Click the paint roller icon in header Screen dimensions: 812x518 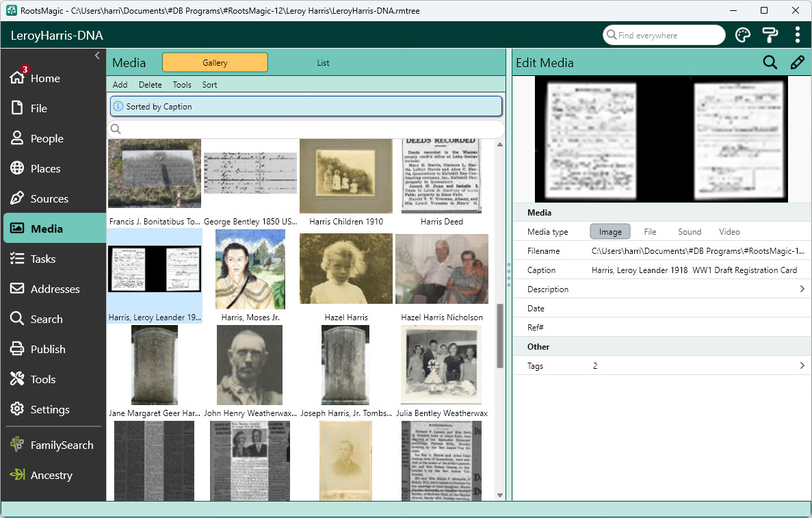tap(770, 35)
